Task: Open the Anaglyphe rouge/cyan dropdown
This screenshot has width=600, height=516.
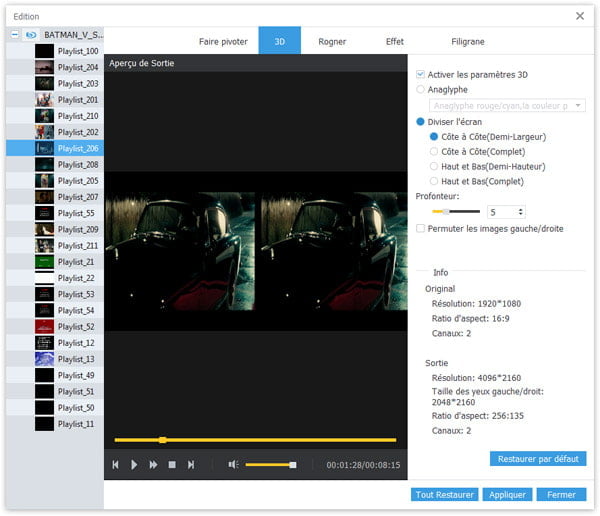Action: [507, 106]
